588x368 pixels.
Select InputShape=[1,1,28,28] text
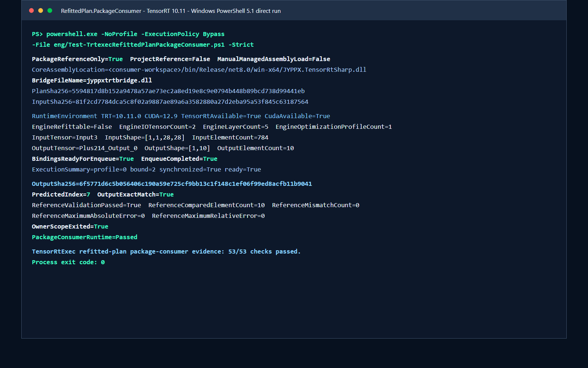pyautogui.click(x=145, y=138)
